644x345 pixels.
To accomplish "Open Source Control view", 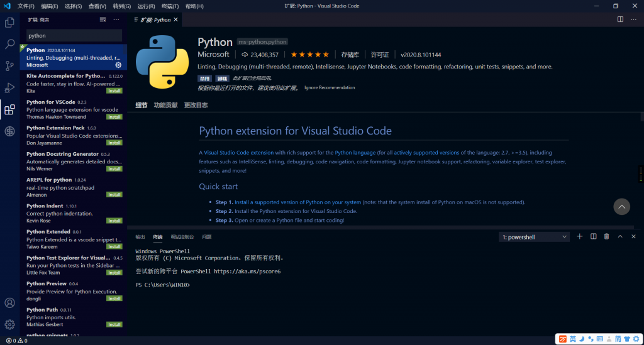I will click(9, 65).
